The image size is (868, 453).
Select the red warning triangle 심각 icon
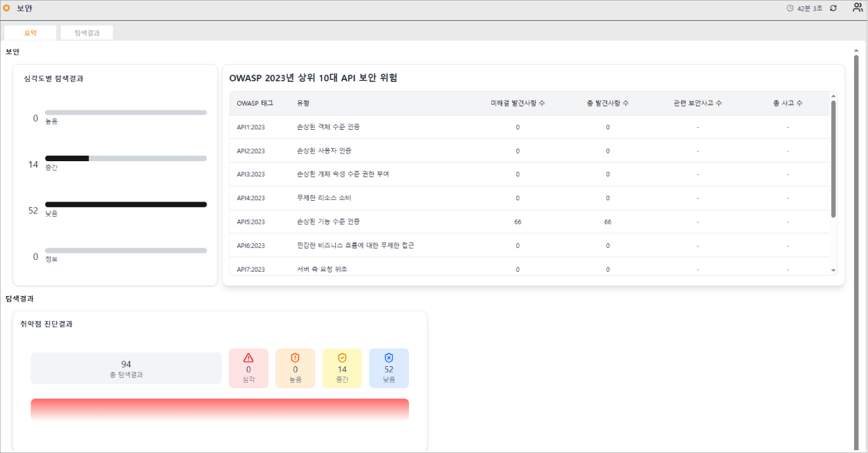coord(248,358)
